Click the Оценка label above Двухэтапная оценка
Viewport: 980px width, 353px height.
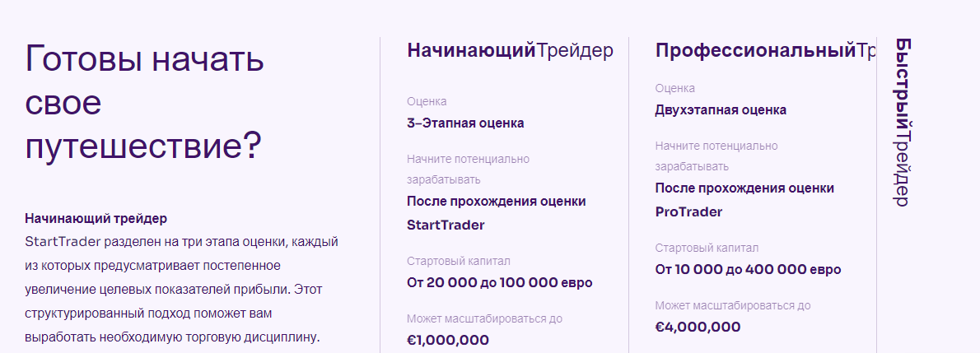pyautogui.click(x=674, y=88)
